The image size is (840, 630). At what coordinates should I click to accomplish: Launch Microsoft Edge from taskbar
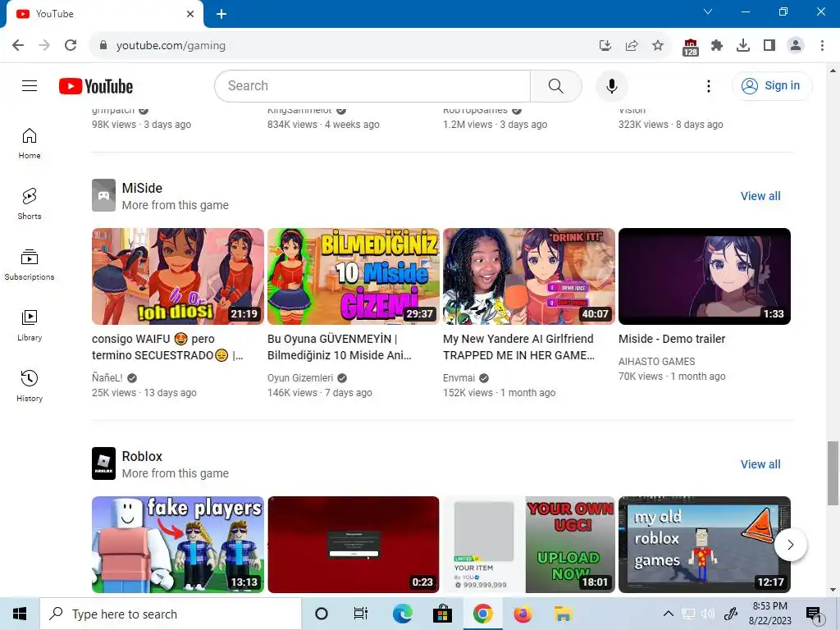point(402,614)
